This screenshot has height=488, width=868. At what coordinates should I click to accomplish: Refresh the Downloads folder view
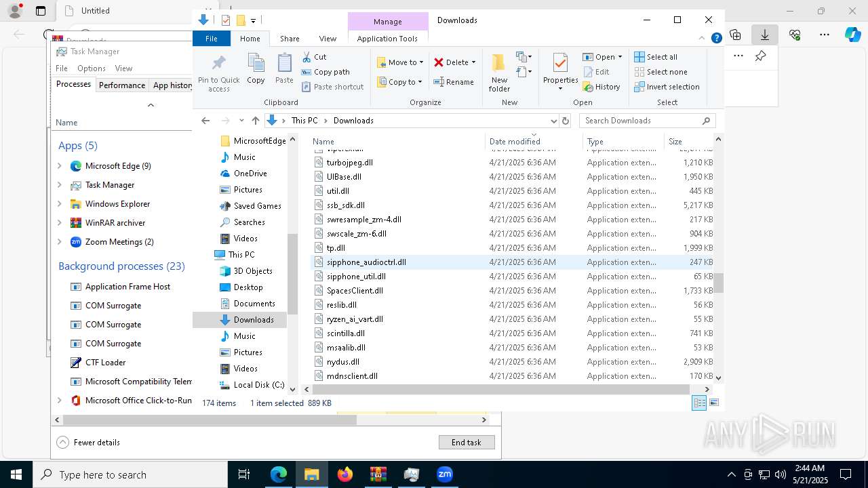point(566,121)
